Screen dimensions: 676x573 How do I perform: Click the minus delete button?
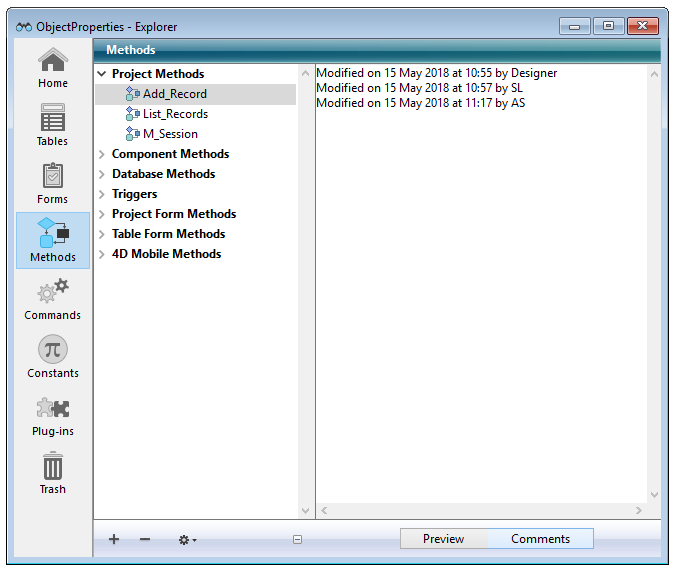tap(145, 539)
